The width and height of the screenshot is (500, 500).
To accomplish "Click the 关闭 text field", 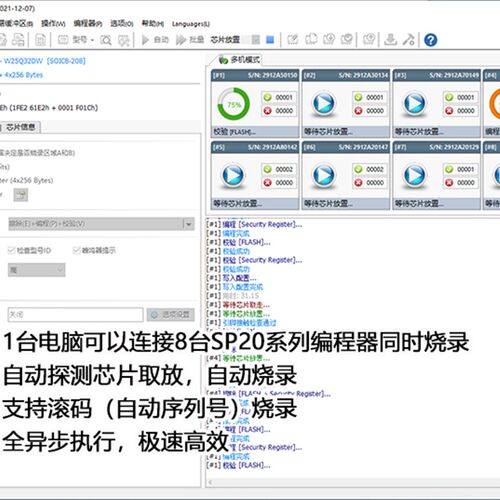I will pyautogui.click(x=76, y=315).
